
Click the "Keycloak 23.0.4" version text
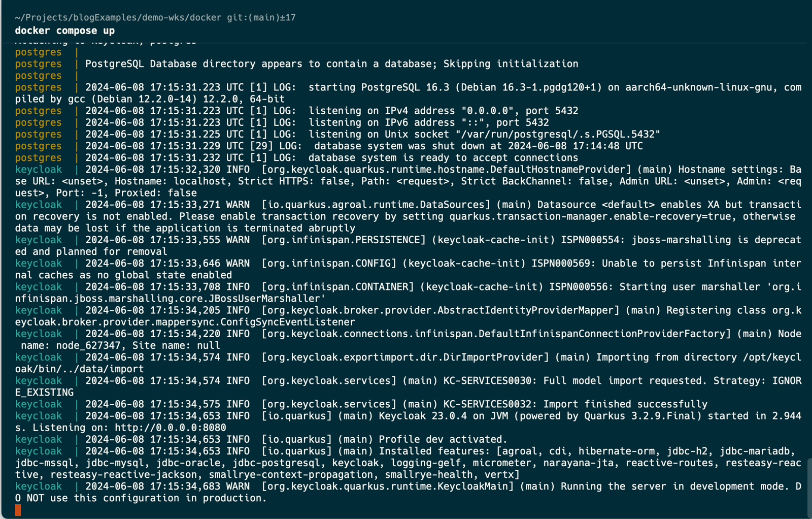tap(423, 416)
